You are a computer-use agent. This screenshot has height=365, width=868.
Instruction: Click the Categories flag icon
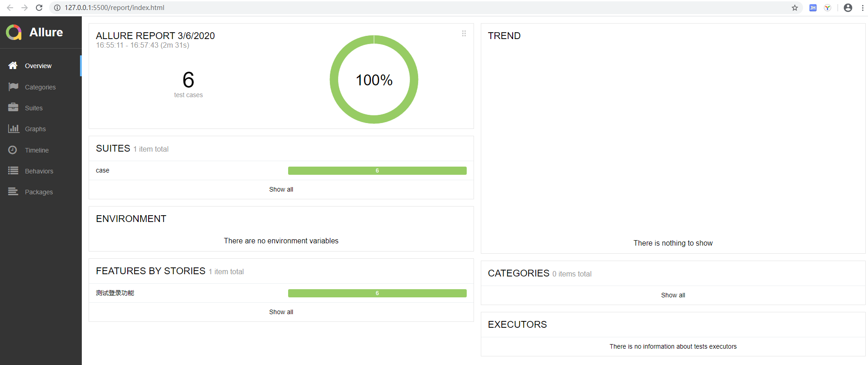tap(13, 87)
